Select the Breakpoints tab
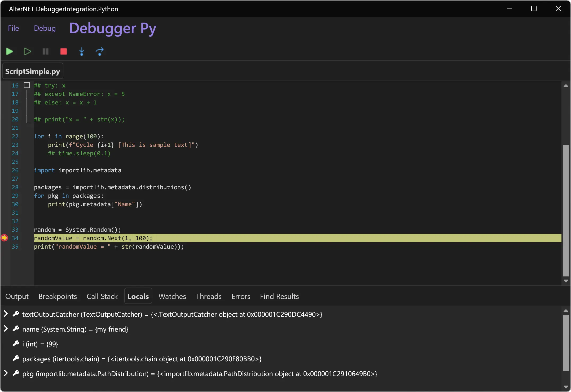The image size is (571, 392). click(x=57, y=296)
